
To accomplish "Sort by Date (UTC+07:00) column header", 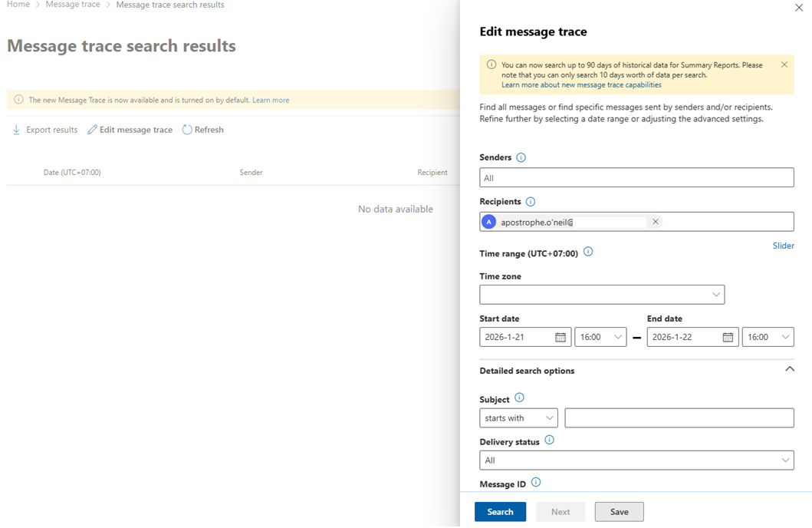I will coord(72,173).
